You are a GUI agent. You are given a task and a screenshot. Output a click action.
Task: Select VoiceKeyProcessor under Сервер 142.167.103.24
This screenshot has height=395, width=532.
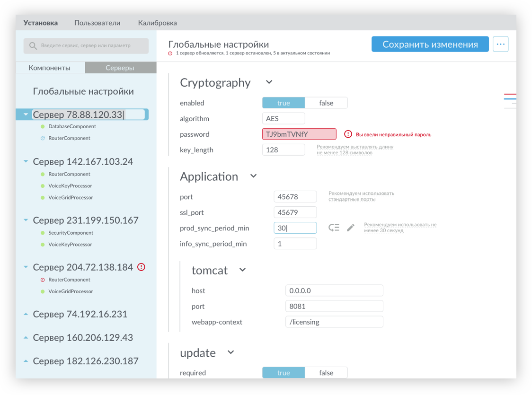[70, 186]
